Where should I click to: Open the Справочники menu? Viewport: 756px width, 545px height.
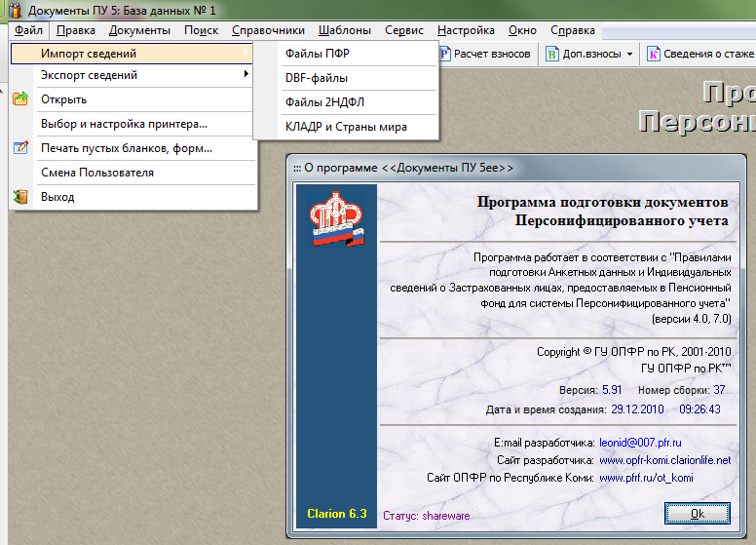(268, 30)
